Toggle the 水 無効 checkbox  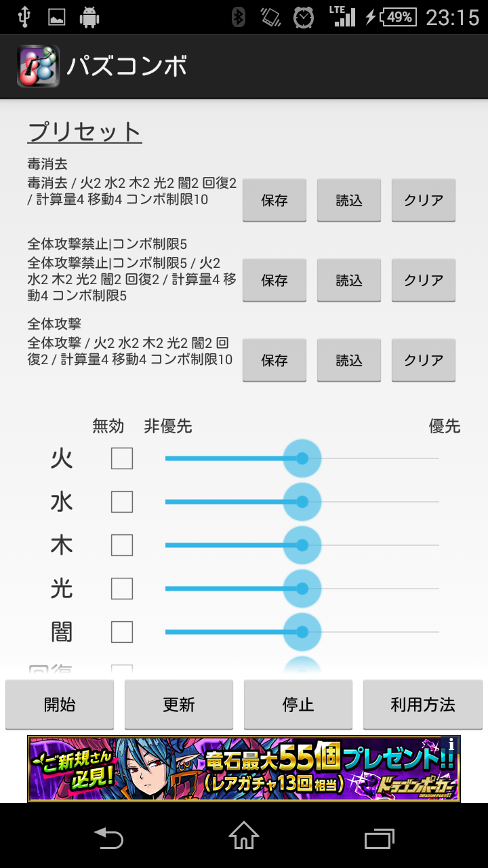point(122,502)
